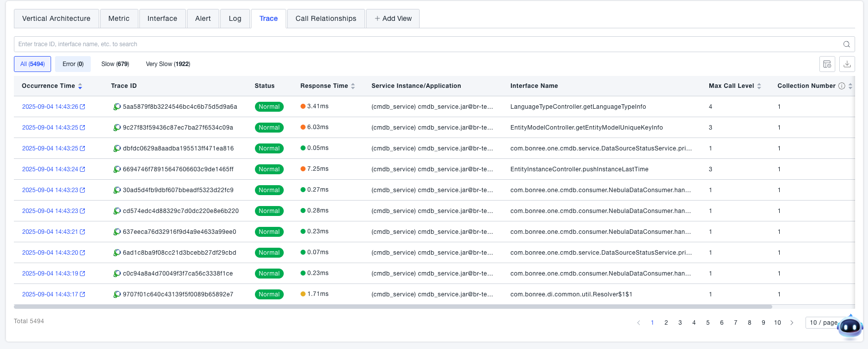Filter traces by Slow (679)

click(115, 64)
